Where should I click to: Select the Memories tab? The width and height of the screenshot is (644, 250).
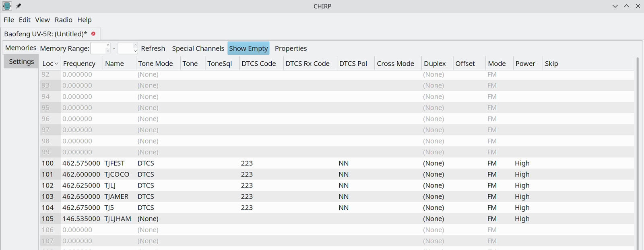pos(21,48)
